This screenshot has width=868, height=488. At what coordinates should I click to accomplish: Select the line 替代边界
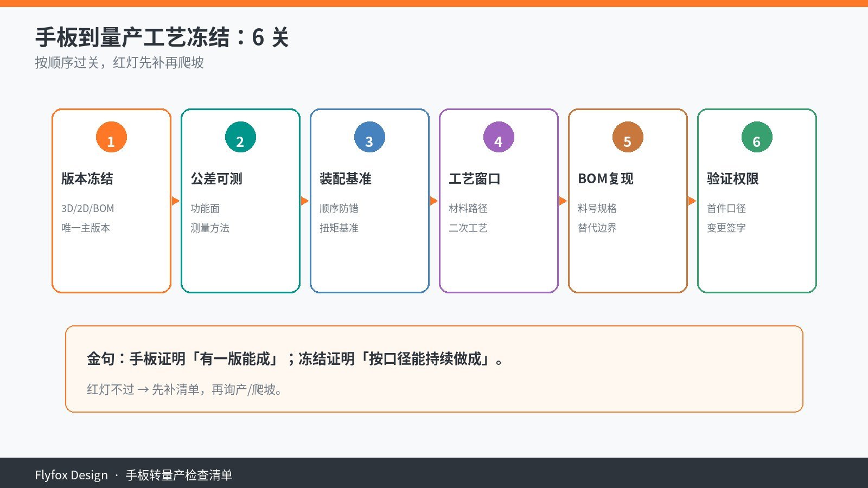pyautogui.click(x=597, y=228)
